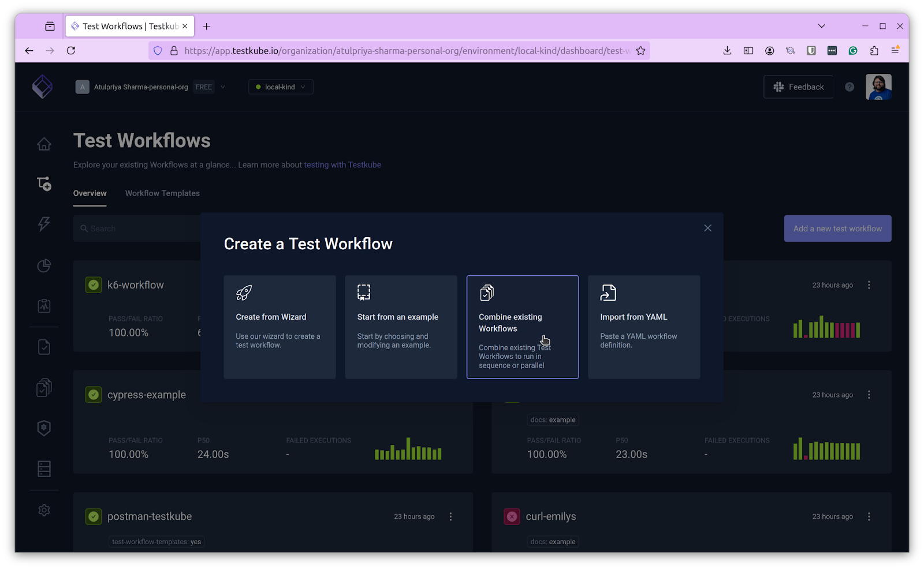Bookmark this page with the star icon
The width and height of the screenshot is (924, 569).
(x=640, y=51)
